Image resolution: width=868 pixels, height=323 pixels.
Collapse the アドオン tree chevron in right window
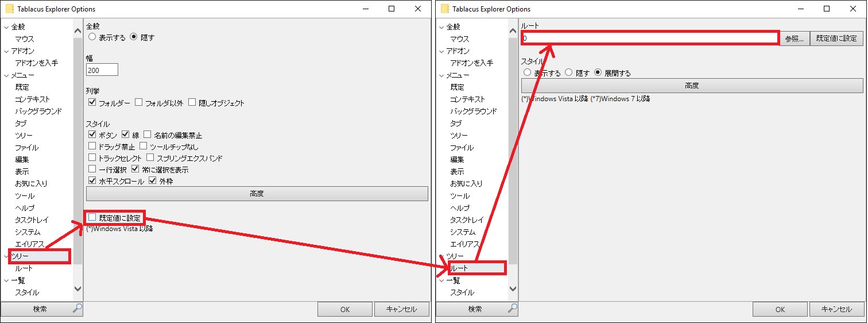[441, 51]
